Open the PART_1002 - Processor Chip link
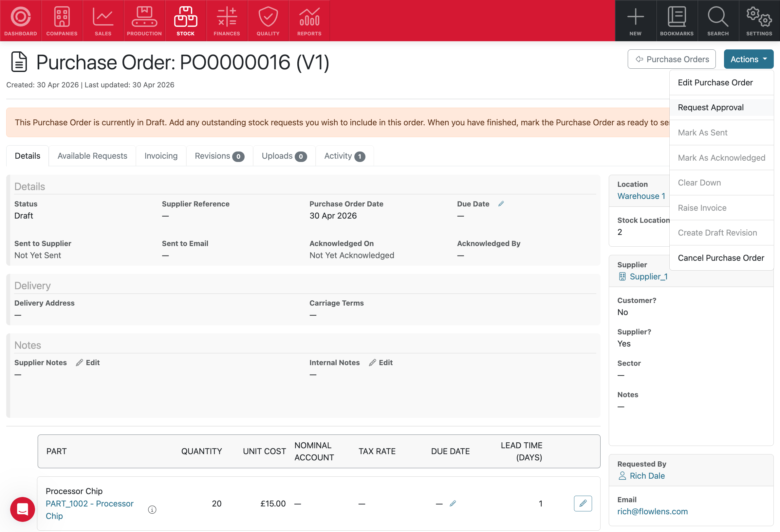The width and height of the screenshot is (780, 532). pyautogui.click(x=89, y=509)
